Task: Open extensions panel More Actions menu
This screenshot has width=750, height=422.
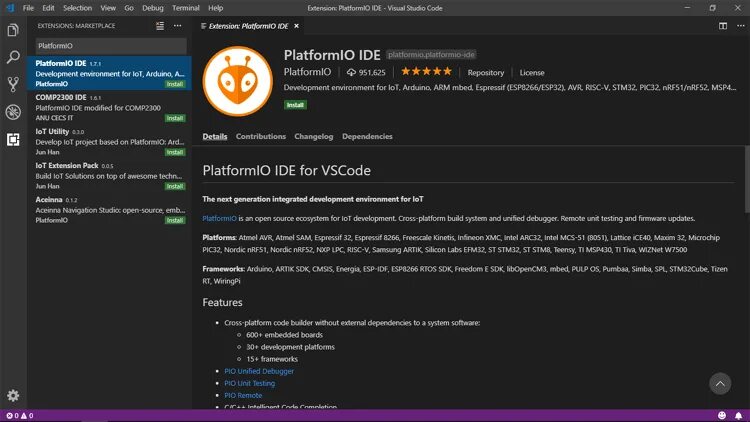Action: coord(177,26)
